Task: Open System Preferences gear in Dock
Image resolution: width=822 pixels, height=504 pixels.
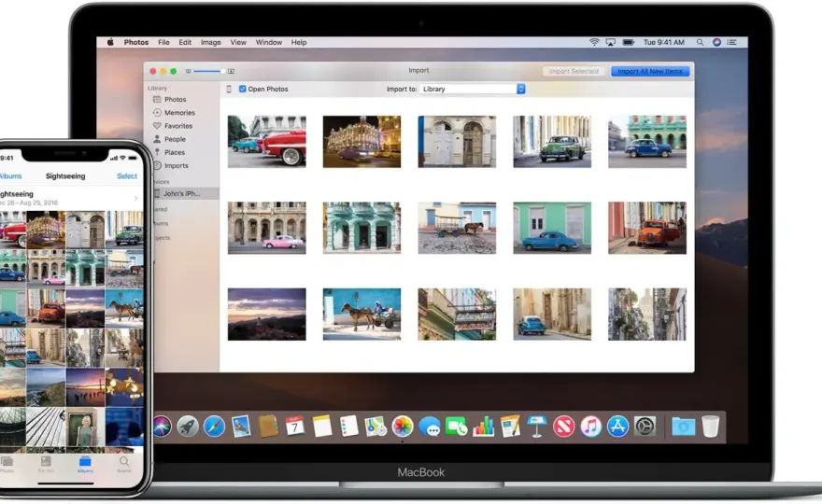Action: (645, 427)
